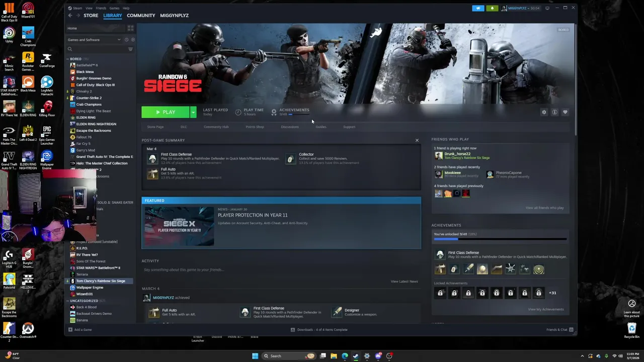Image resolution: width=644 pixels, height=362 pixels.
Task: Go back with the library back arrow
Action: (70, 16)
